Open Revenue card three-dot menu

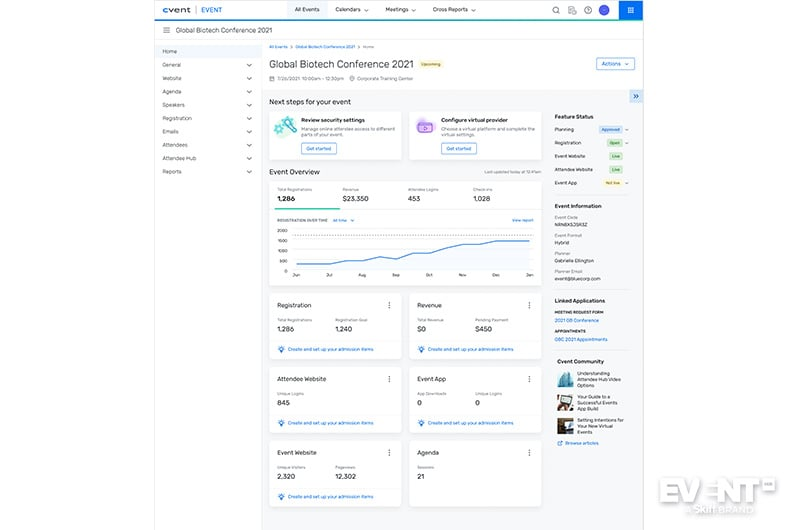point(529,305)
